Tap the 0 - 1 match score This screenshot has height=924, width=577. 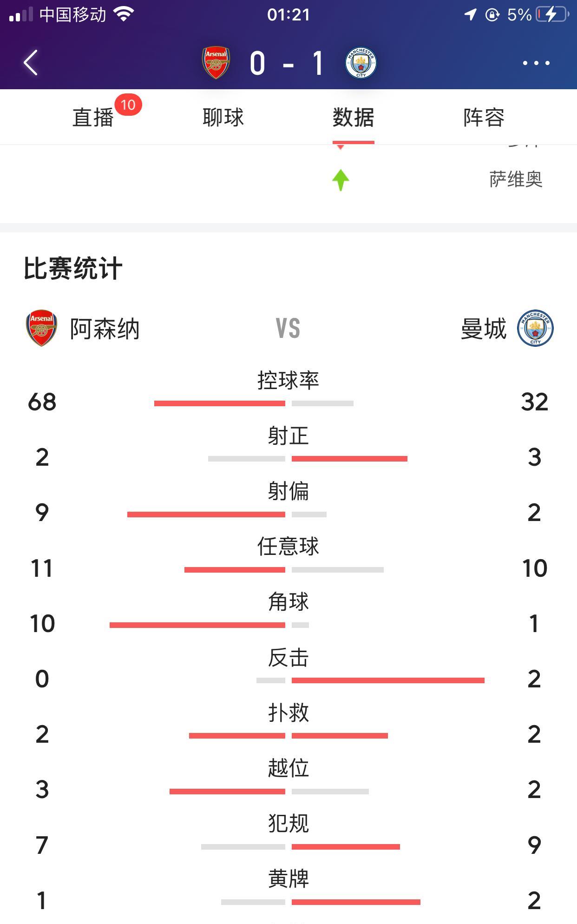coord(287,63)
